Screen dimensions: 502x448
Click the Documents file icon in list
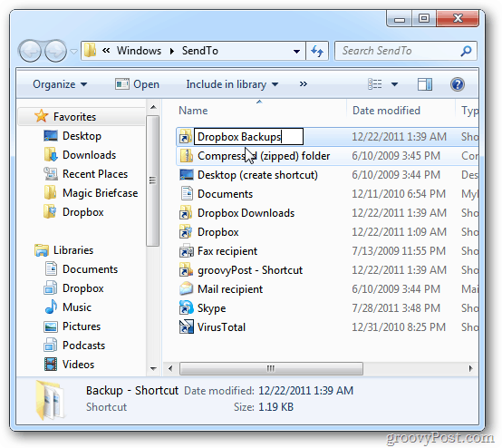point(187,193)
